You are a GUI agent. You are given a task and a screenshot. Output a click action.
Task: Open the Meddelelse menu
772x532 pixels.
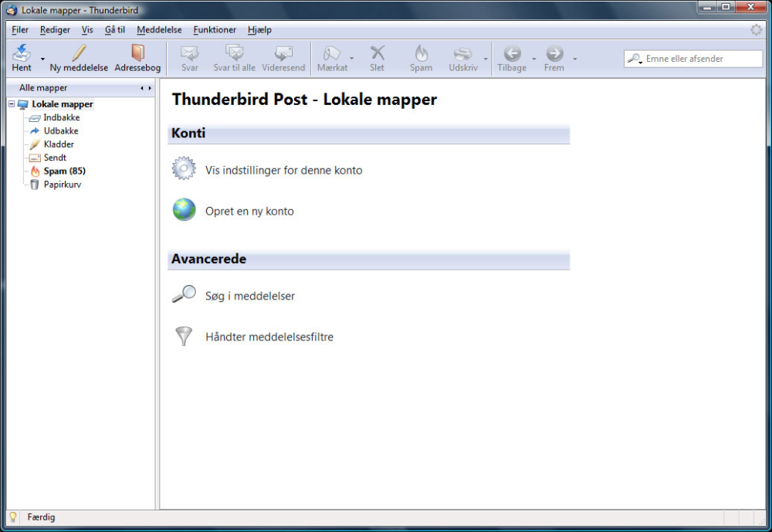point(159,30)
